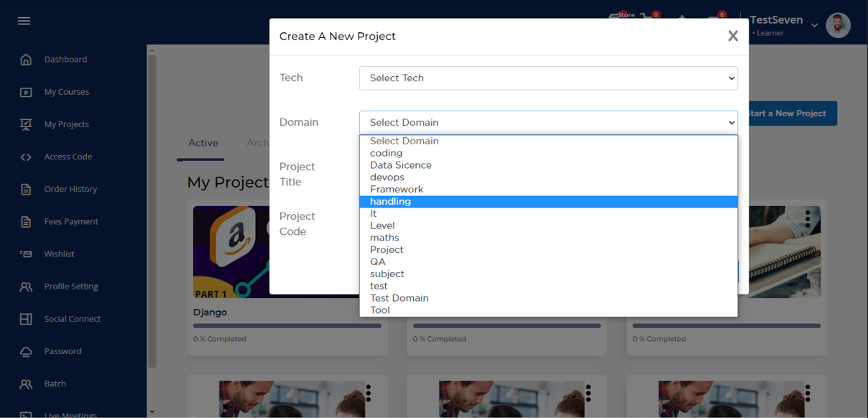Click the Access Code brackets icon

pos(26,157)
